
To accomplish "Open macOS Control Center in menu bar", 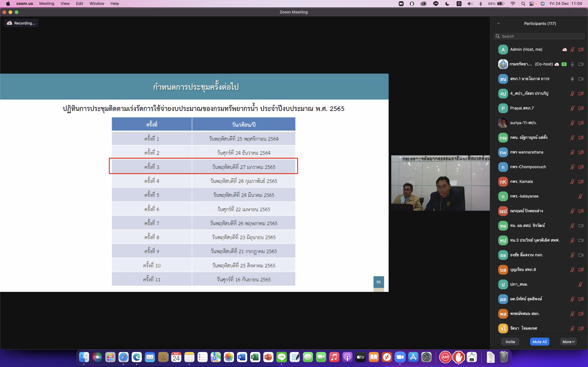I will [532, 4].
